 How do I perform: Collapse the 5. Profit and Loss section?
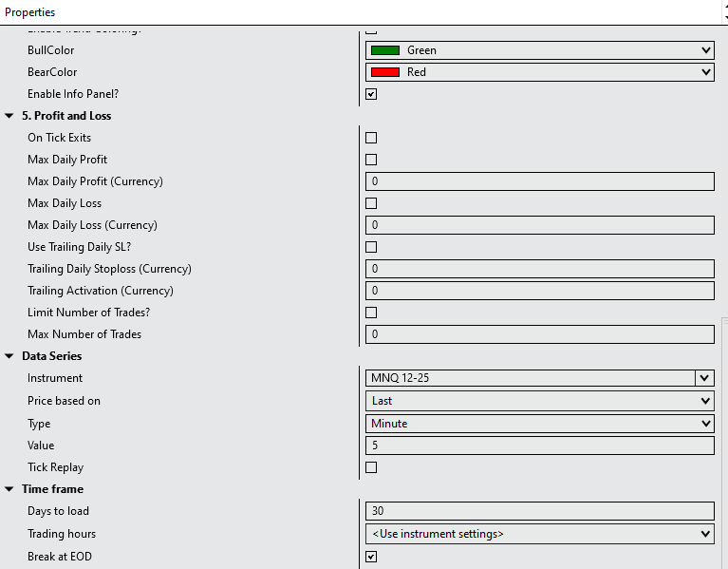point(9,116)
